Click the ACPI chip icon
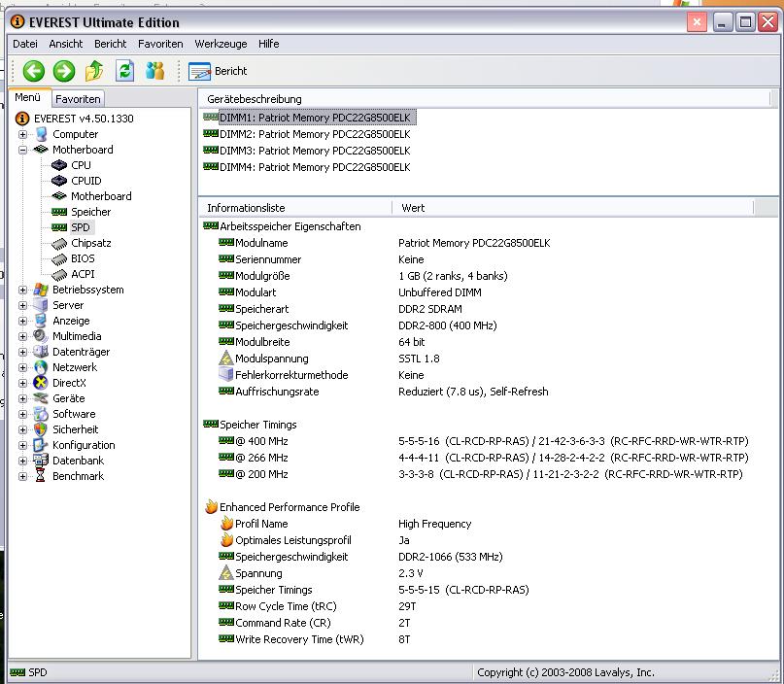This screenshot has width=784, height=684. [59, 275]
